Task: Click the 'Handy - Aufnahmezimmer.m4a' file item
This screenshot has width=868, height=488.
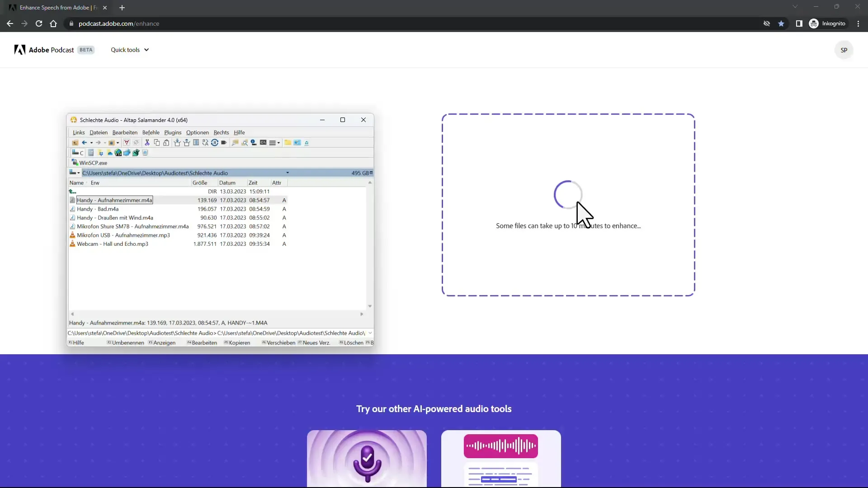Action: coord(114,200)
